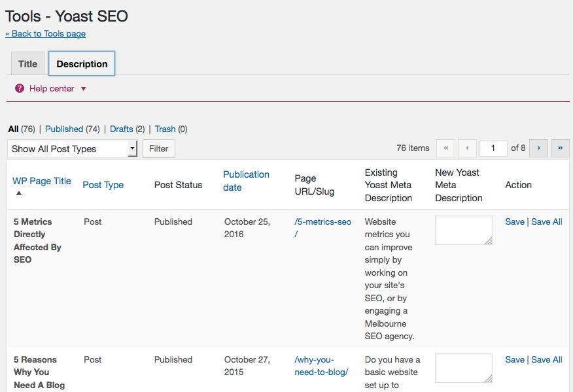
Task: Click the Existing Yoast Meta Description header
Action: pos(389,186)
